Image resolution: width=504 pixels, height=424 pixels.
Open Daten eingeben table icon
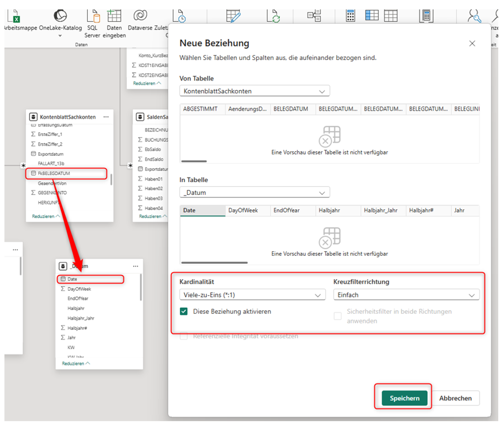point(114,16)
